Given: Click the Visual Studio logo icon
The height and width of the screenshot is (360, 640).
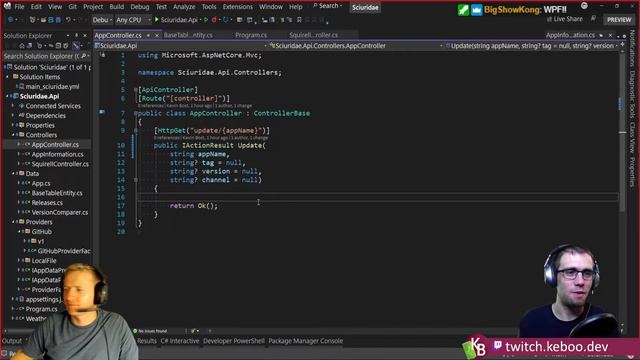Looking at the screenshot, I should [x=7, y=6].
